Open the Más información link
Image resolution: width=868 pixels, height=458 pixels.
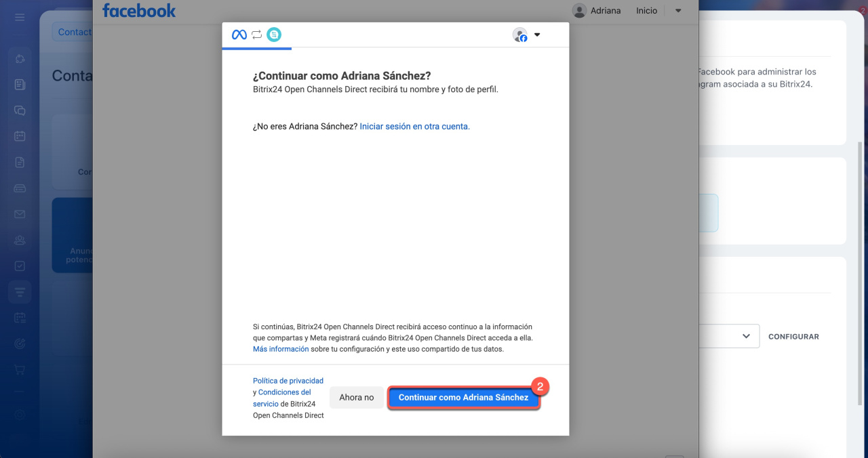pyautogui.click(x=281, y=349)
